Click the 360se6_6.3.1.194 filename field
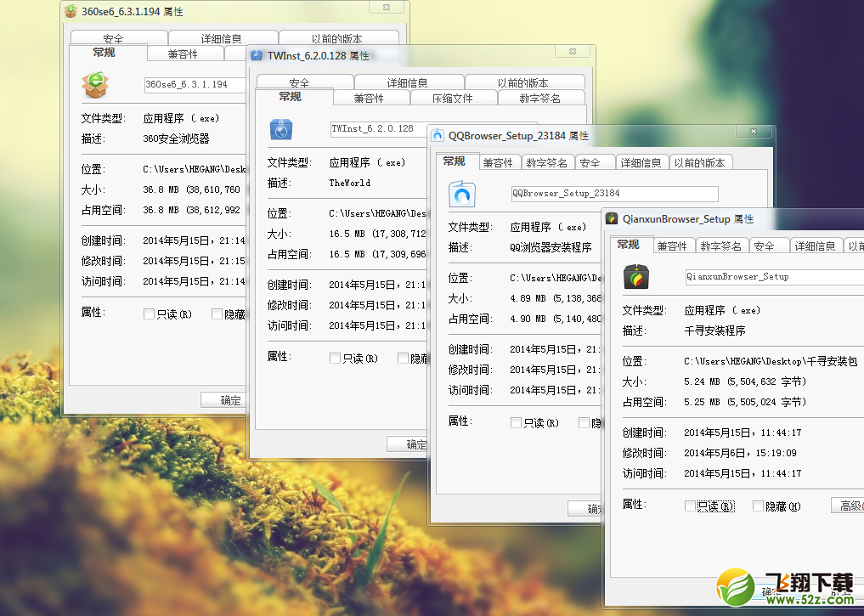Viewport: 864px width, 616px height. coord(195,84)
